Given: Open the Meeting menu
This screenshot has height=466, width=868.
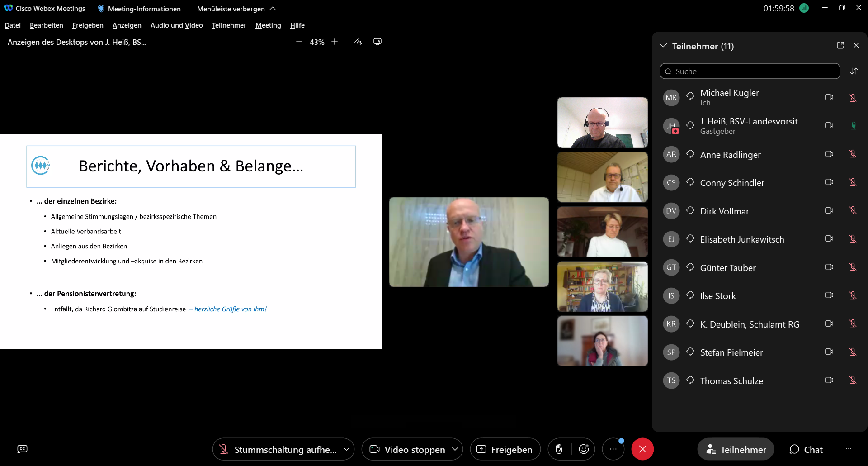Looking at the screenshot, I should 268,25.
